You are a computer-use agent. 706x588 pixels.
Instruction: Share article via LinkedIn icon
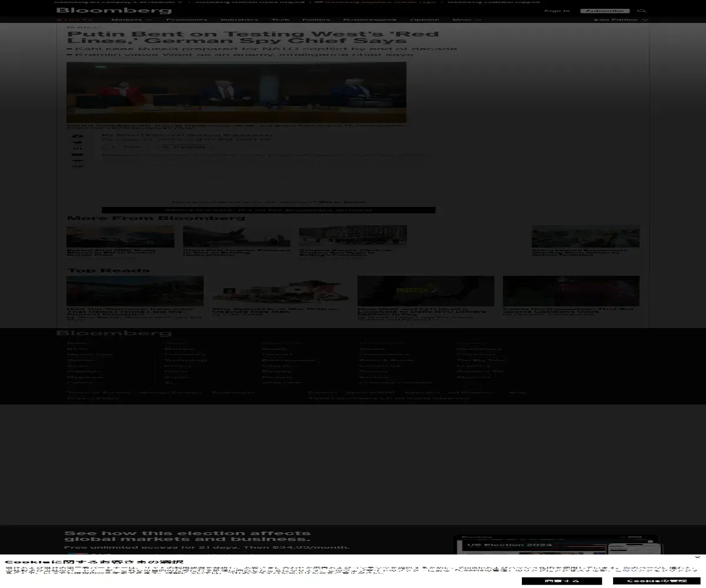78,149
